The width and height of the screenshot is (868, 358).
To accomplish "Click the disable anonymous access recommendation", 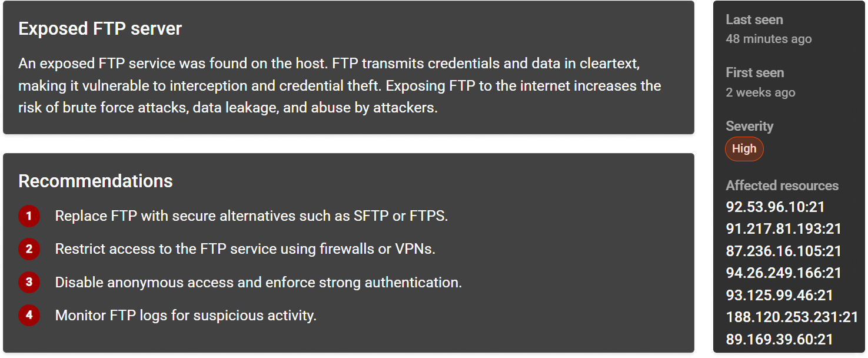I will [x=258, y=283].
